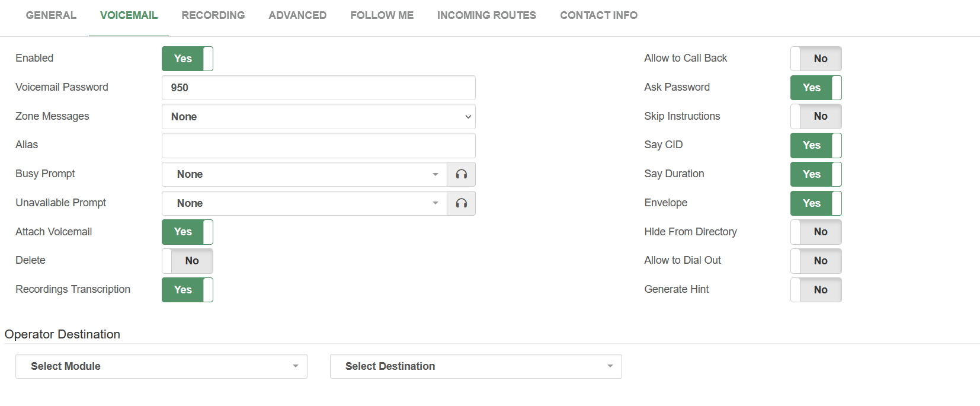Image resolution: width=980 pixels, height=406 pixels.
Task: Expand the Busy Prompt dropdown
Action: [304, 174]
